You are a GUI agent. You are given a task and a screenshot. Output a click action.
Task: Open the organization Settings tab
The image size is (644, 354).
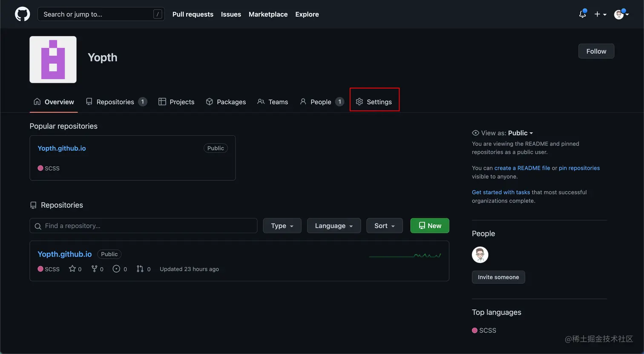click(x=374, y=102)
